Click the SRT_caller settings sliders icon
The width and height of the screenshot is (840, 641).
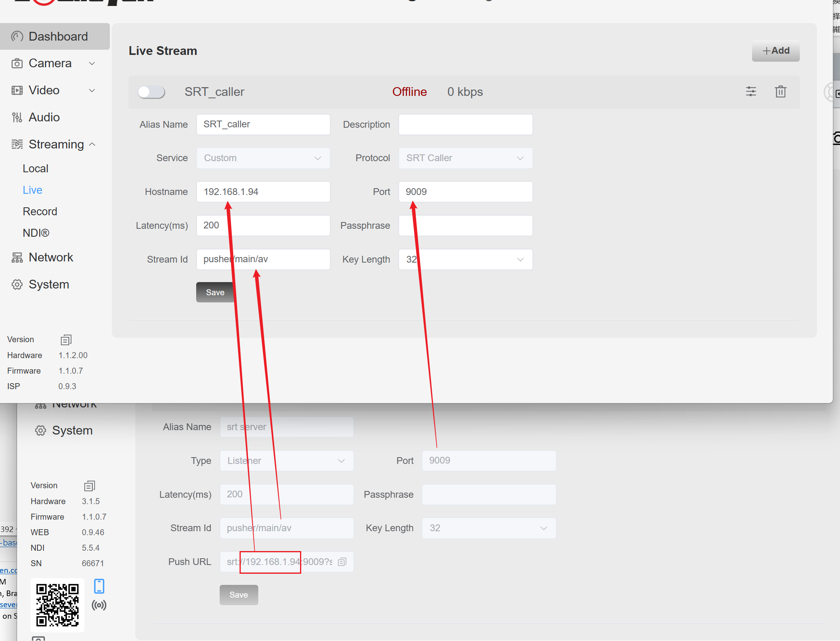point(751,92)
